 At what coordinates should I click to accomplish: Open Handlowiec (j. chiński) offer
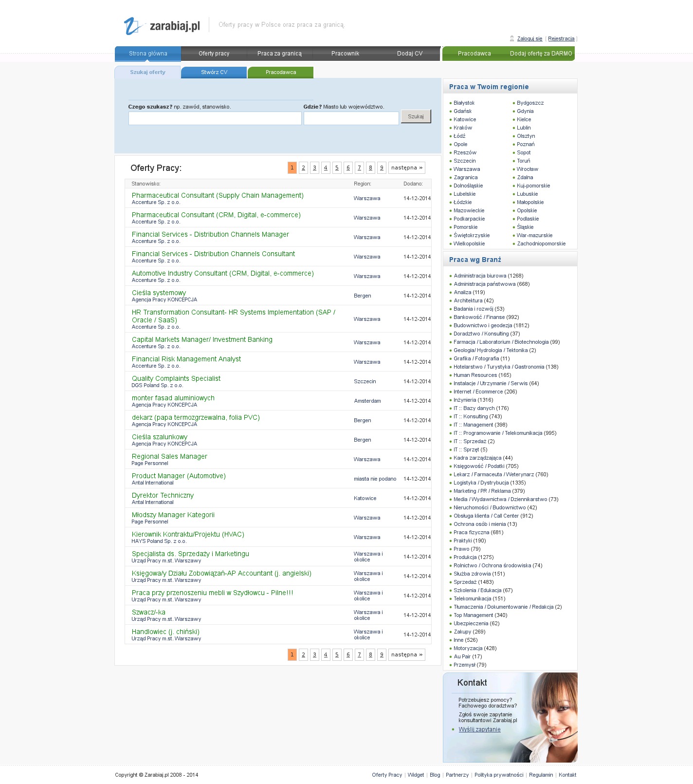[x=165, y=632]
